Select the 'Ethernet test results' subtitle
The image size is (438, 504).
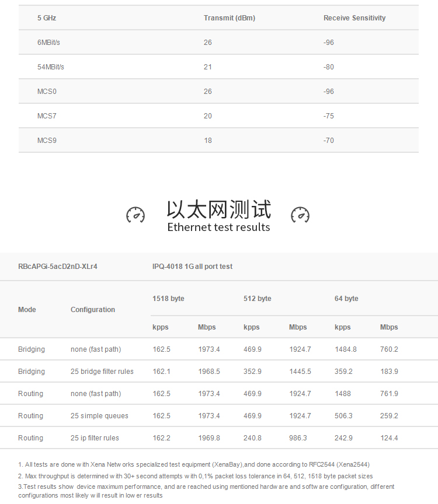[219, 228]
